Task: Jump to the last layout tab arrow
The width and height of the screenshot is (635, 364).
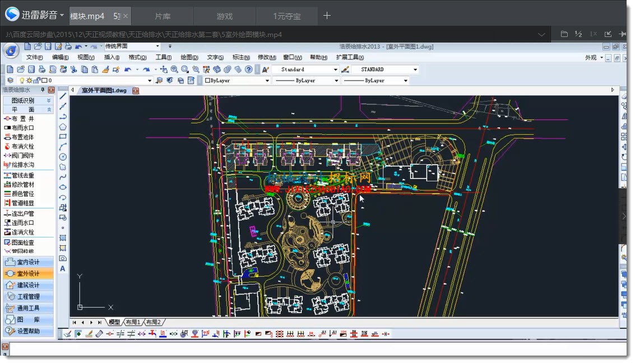Action: click(100, 323)
